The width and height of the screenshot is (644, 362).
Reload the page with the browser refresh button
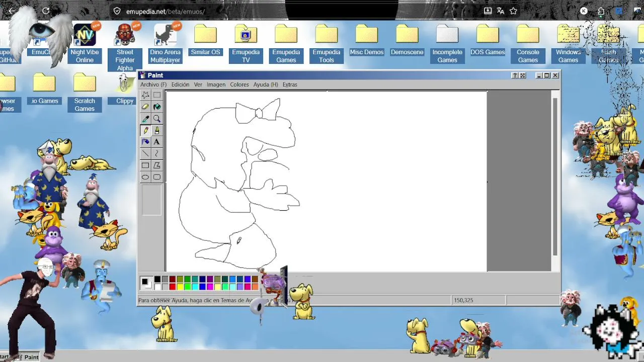click(x=46, y=11)
